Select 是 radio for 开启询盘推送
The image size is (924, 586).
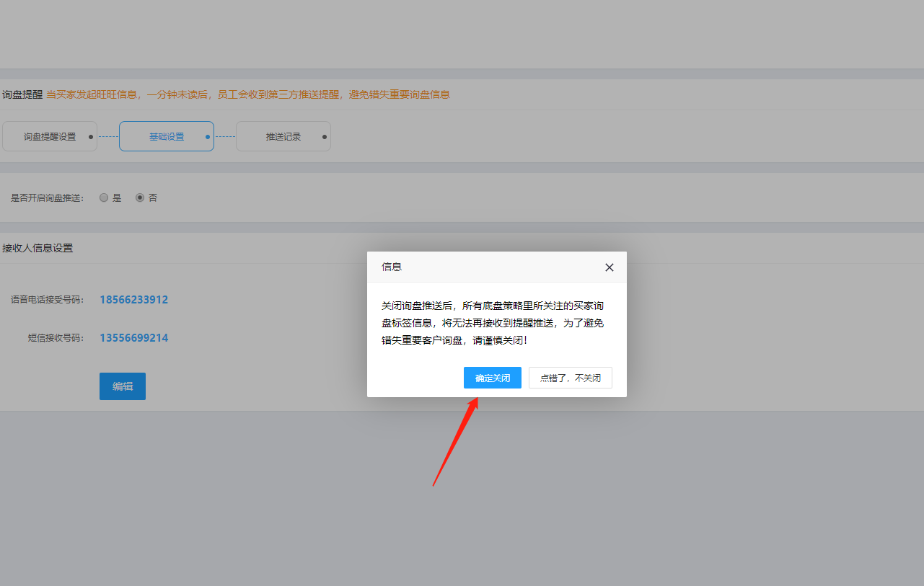click(104, 197)
